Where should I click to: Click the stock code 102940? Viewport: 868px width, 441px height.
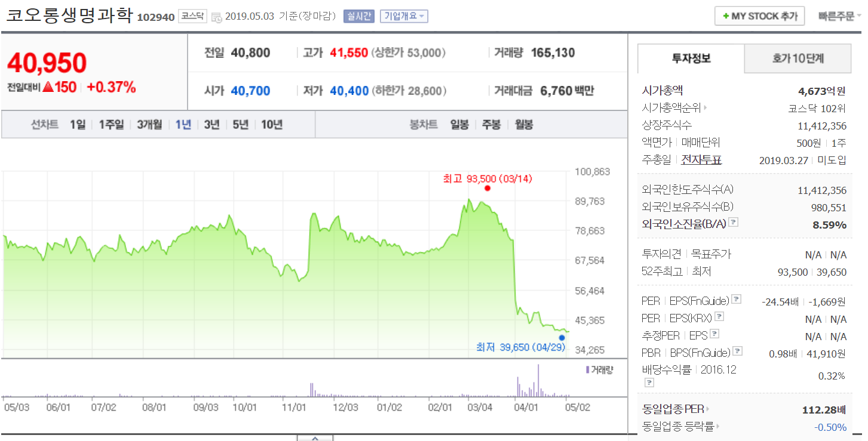[156, 17]
